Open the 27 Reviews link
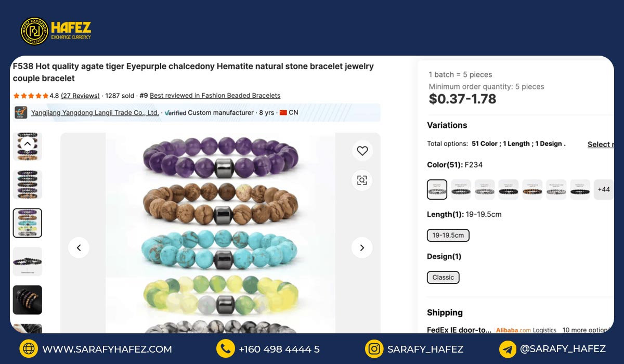Screen dimensions: 624x364 pos(80,96)
